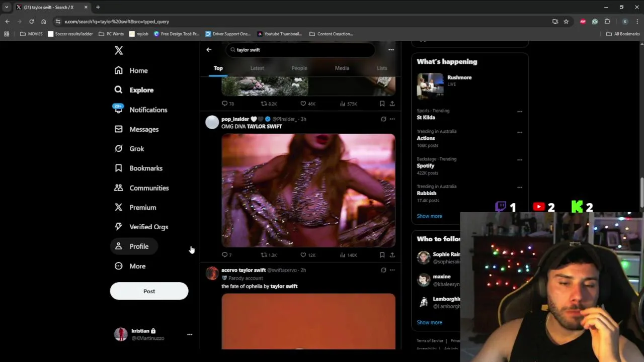The width and height of the screenshot is (644, 362).
Task: Open Chrome extensions puzzle icon
Action: pos(607,22)
